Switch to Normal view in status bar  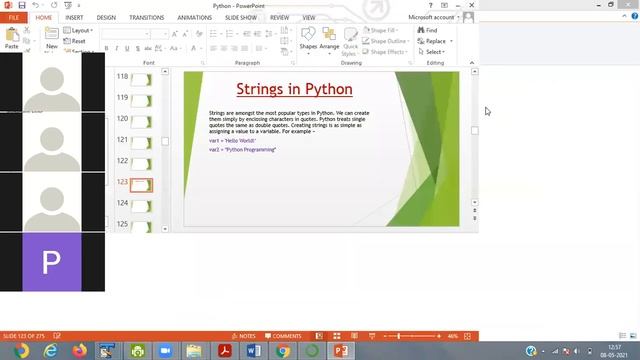click(x=319, y=336)
